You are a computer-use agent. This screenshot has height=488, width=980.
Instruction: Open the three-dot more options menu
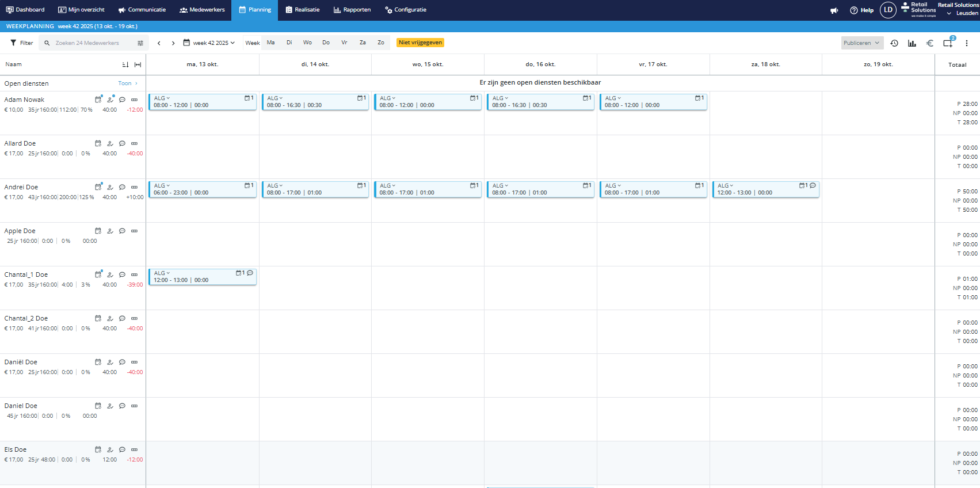[967, 43]
